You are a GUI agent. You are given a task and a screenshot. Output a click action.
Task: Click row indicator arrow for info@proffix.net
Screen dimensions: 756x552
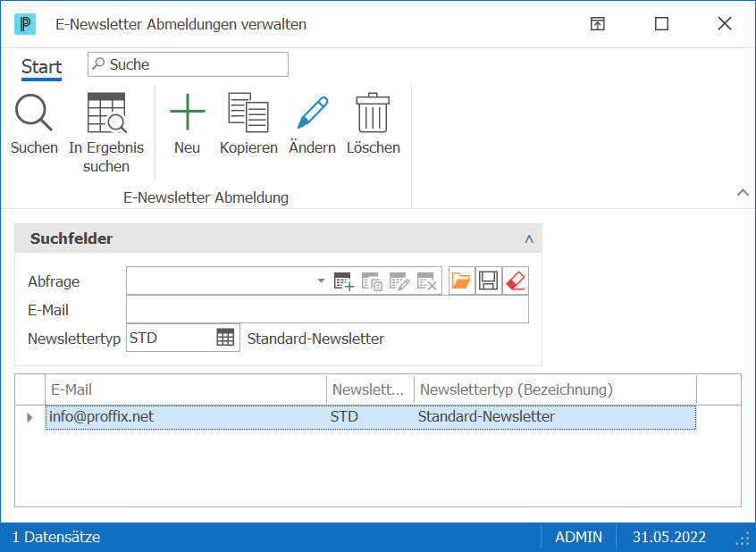coord(29,417)
